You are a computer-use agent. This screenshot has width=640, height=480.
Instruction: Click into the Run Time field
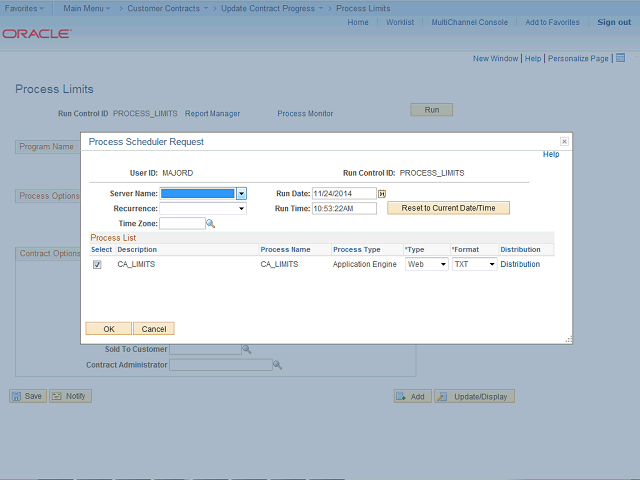(x=343, y=209)
